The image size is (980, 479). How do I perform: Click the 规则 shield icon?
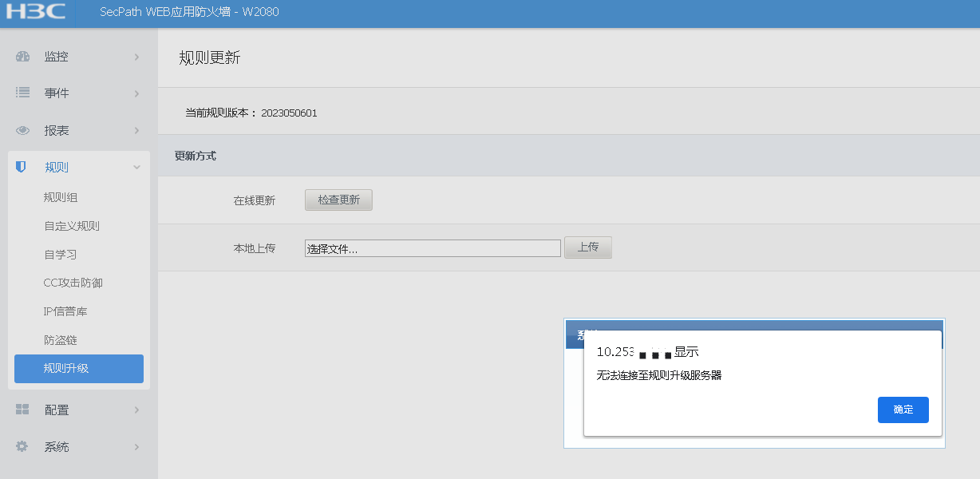(x=22, y=167)
